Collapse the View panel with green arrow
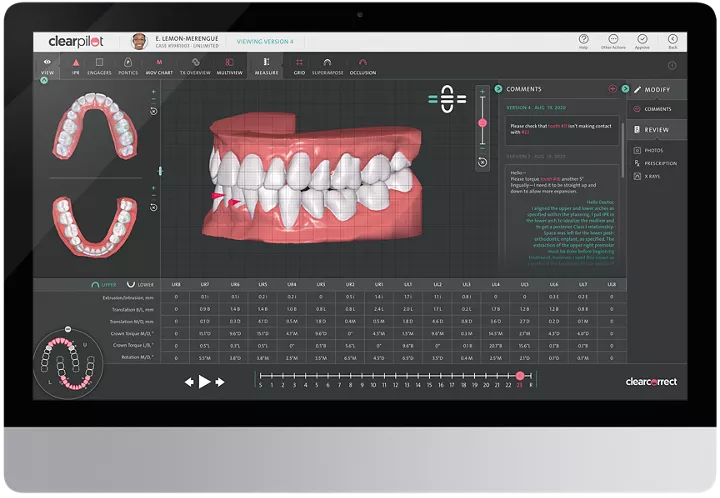The height and width of the screenshot is (498, 720). [x=44, y=80]
